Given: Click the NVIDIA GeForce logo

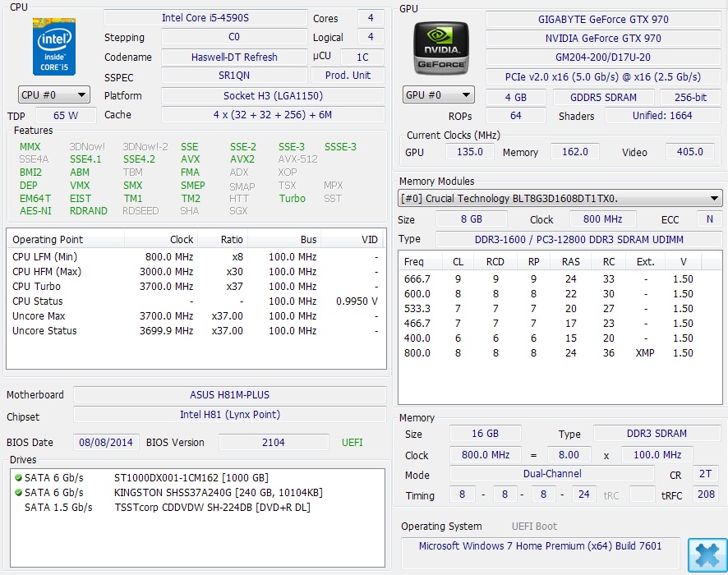Looking at the screenshot, I should pos(441,48).
